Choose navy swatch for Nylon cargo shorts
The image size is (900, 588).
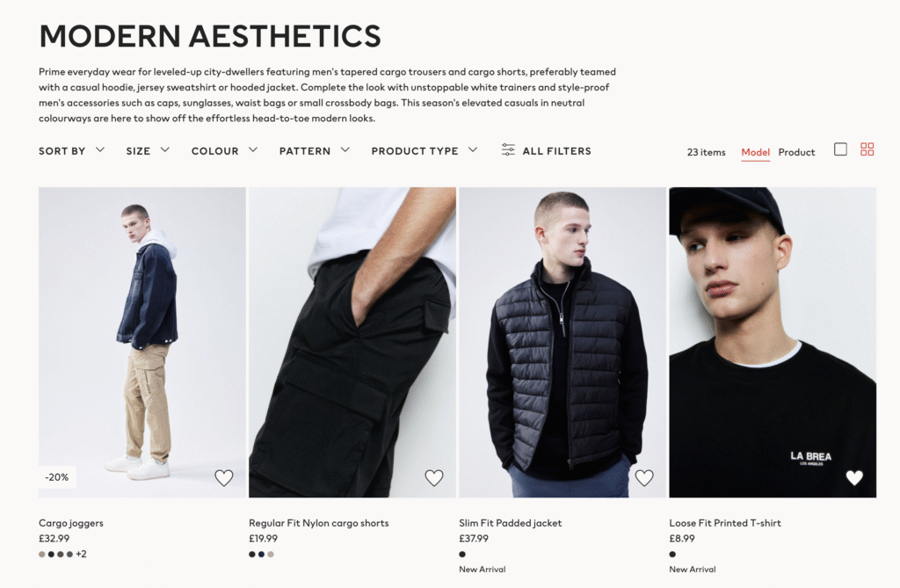click(261, 554)
